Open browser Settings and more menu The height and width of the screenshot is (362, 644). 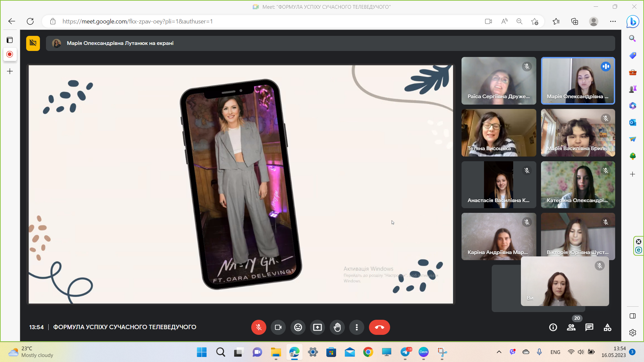click(613, 21)
